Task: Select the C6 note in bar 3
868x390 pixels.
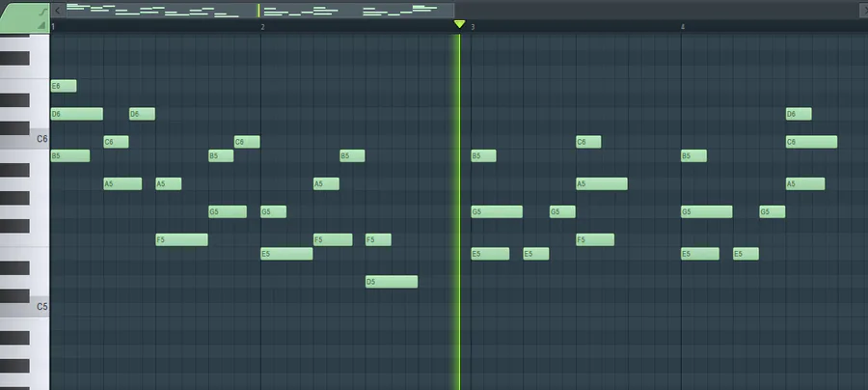Action: click(x=588, y=142)
